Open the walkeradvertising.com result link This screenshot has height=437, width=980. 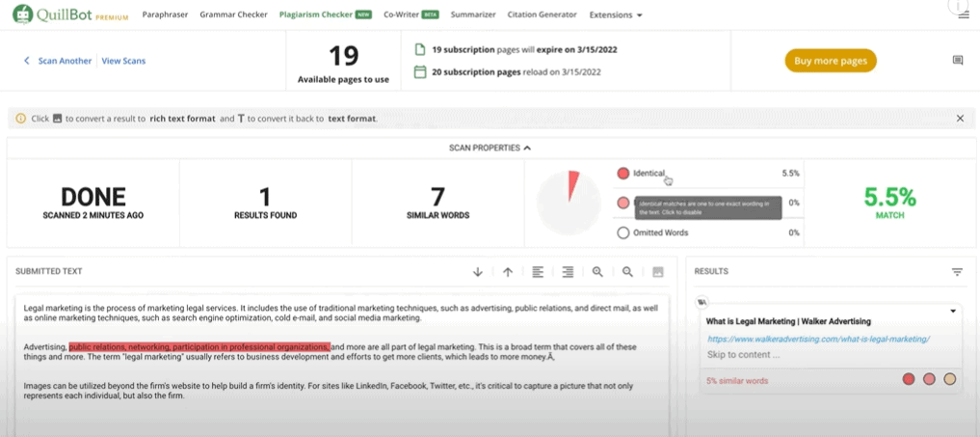point(817,340)
